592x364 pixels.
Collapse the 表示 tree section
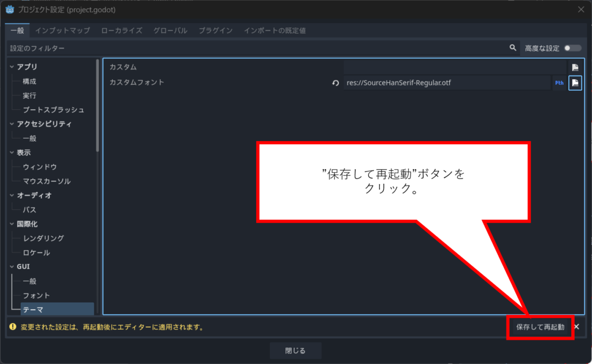[x=12, y=153]
